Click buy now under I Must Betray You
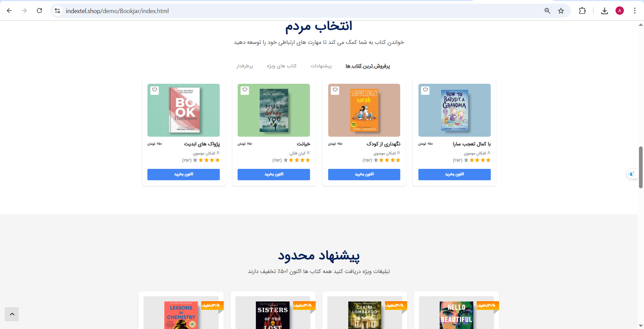 (x=274, y=175)
